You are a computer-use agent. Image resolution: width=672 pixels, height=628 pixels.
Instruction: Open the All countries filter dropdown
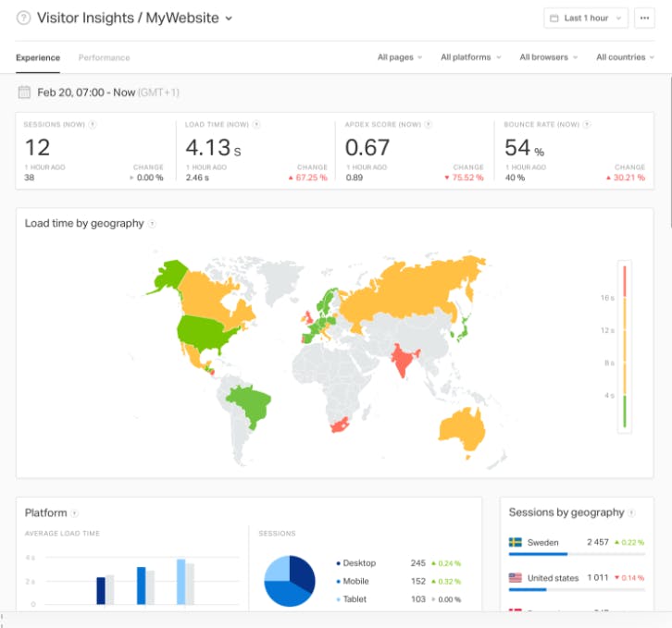pos(625,57)
